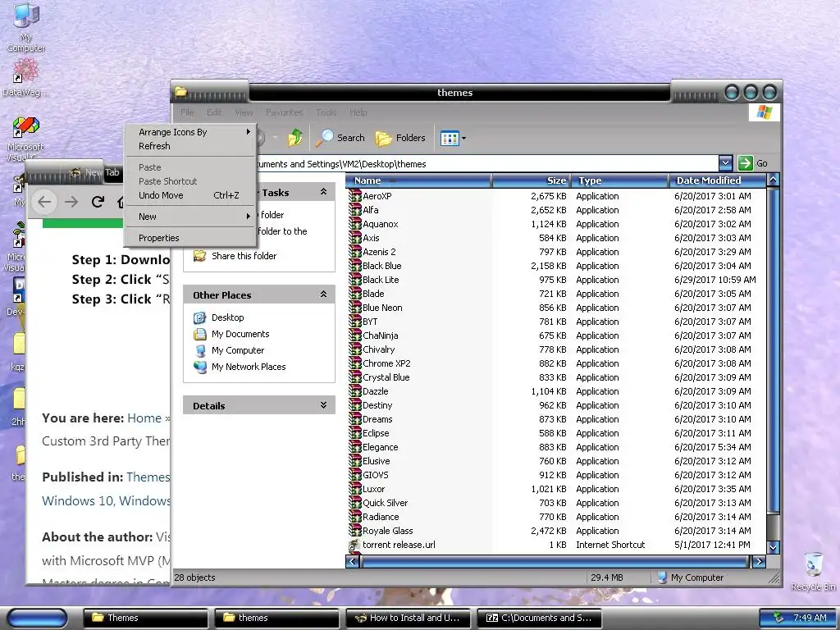840x630 pixels.
Task: Click the My Computer icon in Other Places
Action: (x=199, y=350)
